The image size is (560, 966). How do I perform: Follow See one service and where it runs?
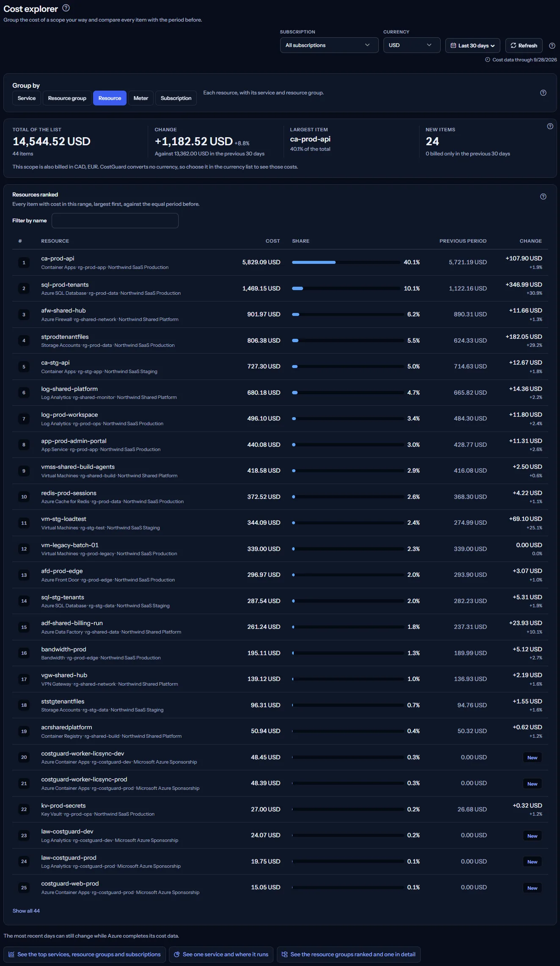pos(221,954)
